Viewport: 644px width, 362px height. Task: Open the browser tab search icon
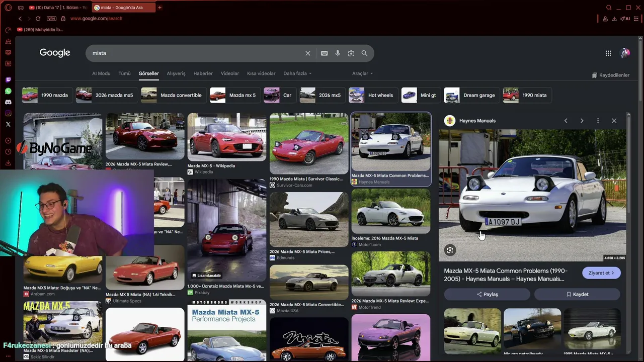click(x=609, y=8)
